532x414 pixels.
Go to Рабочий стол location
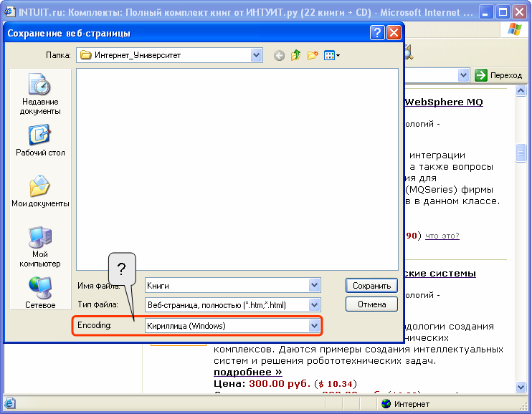[x=40, y=140]
